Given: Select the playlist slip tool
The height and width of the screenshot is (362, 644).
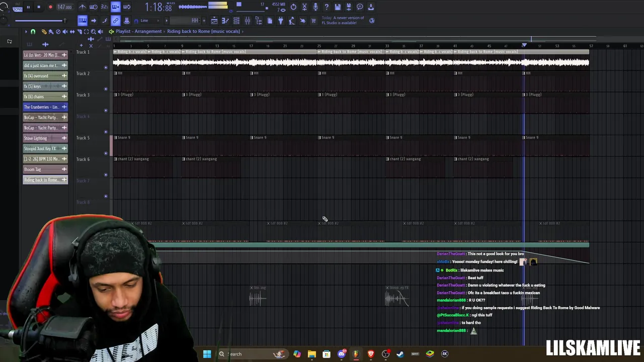Looking at the screenshot, I should [x=72, y=32].
